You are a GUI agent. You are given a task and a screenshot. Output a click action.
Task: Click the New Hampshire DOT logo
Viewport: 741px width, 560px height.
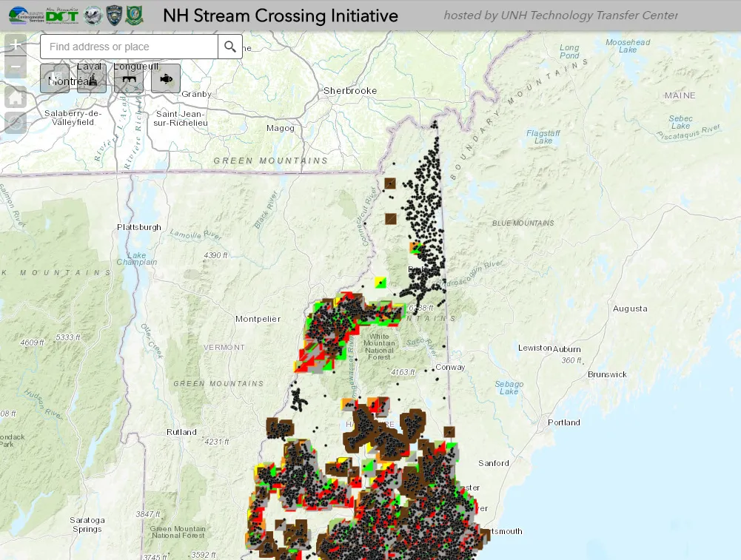click(x=62, y=16)
